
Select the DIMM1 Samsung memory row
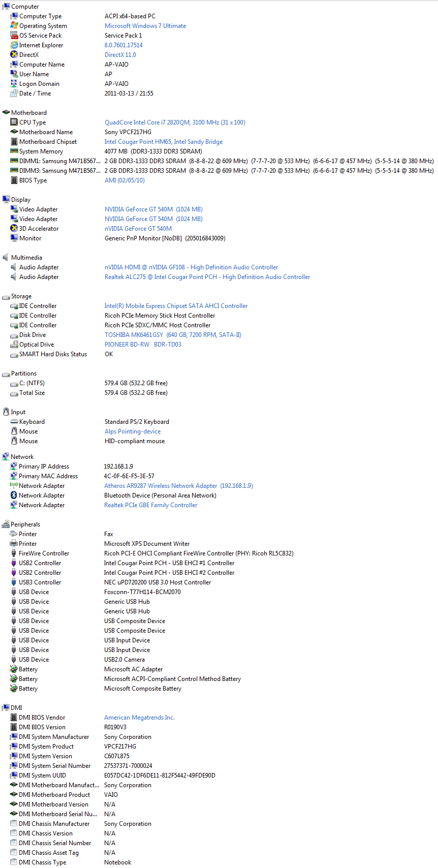(222, 161)
